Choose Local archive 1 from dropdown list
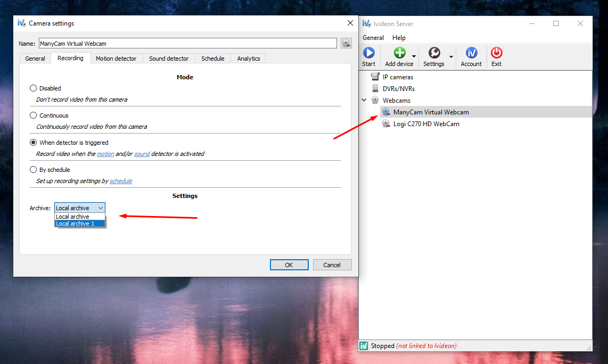This screenshot has height=364, width=608. tap(79, 224)
